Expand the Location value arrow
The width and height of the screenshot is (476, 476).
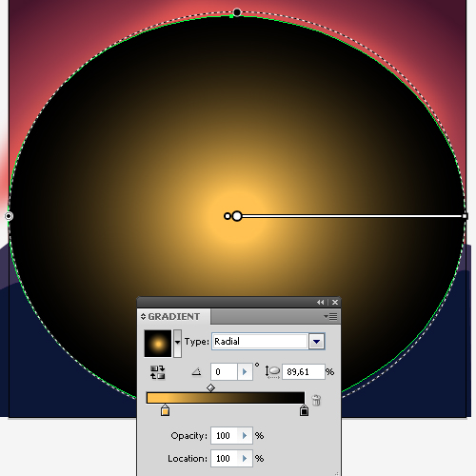(x=245, y=458)
